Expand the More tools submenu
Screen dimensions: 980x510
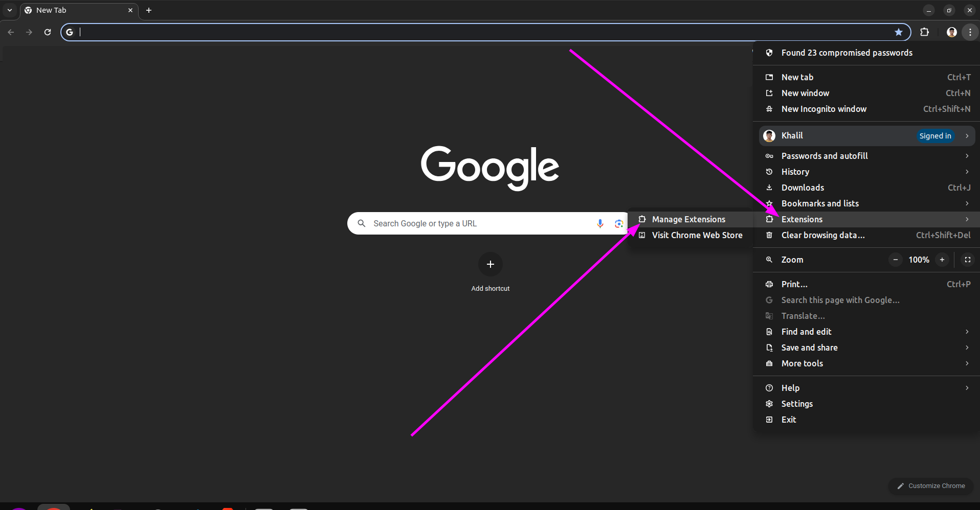click(x=866, y=363)
